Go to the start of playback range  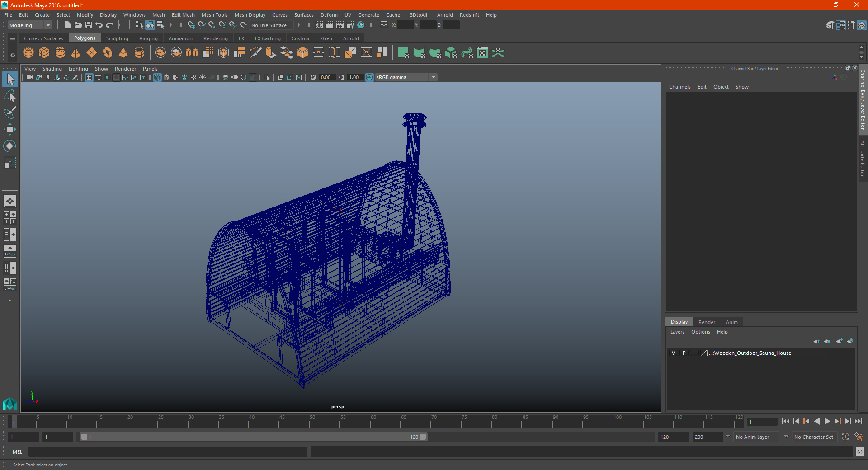click(x=785, y=421)
